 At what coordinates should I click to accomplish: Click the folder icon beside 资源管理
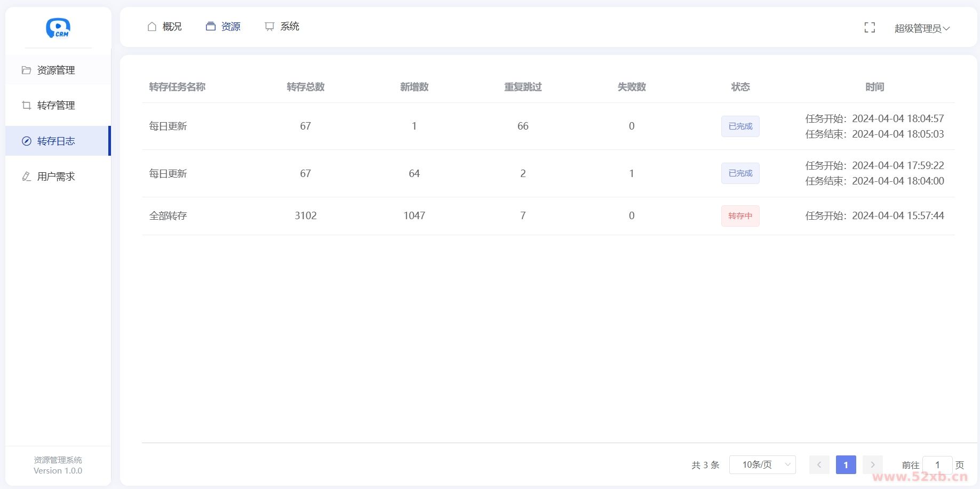tap(26, 70)
